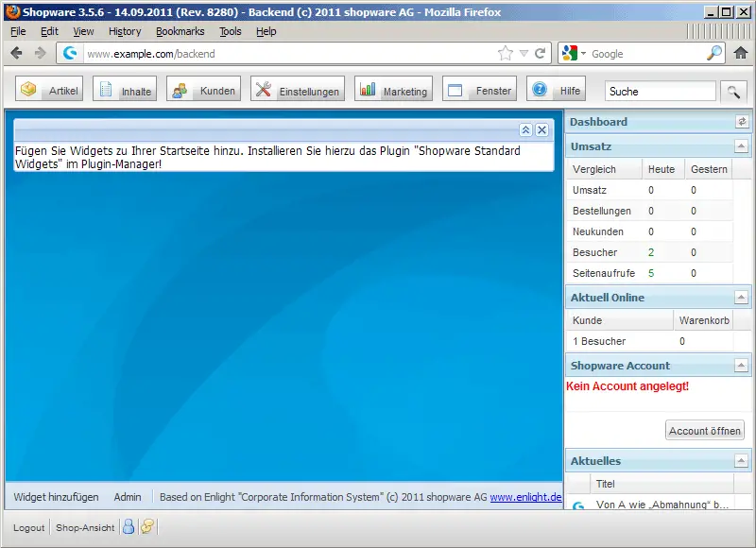Image resolution: width=756 pixels, height=548 pixels.
Task: Click the Seitenaufrufe value 5 for today
Action: pos(651,273)
